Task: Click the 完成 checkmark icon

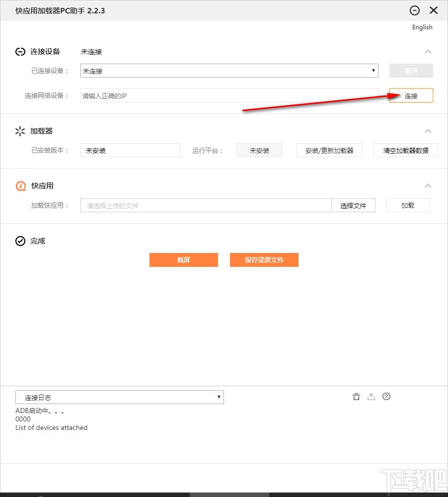Action: [x=20, y=241]
